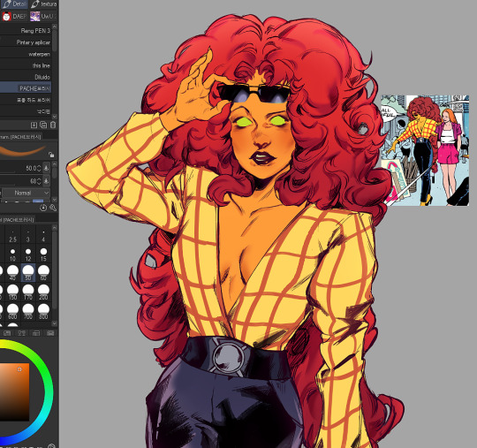Select the Reng PEN 3 brush
477x448 pixels.
[x=26, y=31]
